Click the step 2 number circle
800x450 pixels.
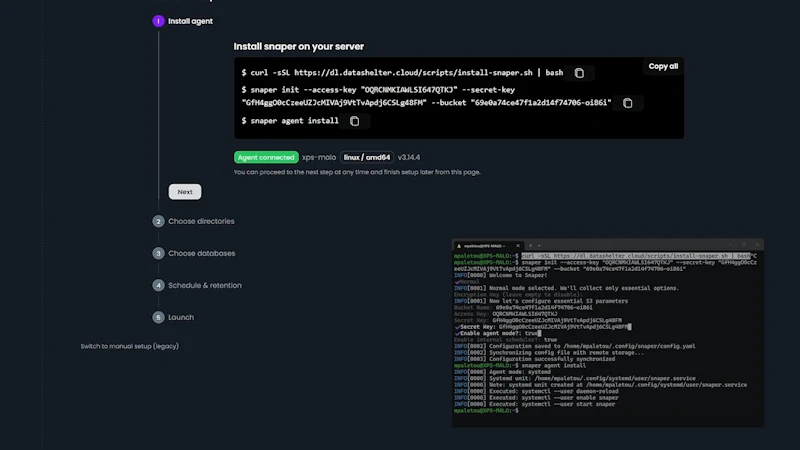[x=158, y=221]
